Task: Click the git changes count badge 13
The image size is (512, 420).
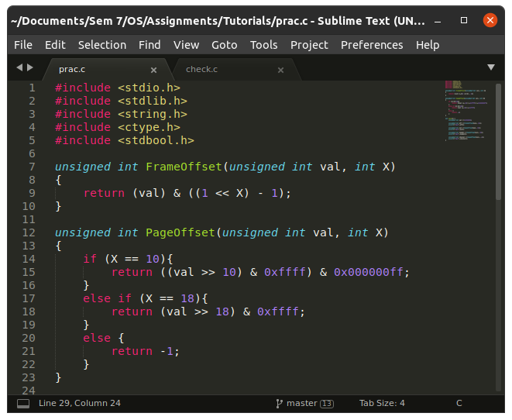Action: pos(327,403)
